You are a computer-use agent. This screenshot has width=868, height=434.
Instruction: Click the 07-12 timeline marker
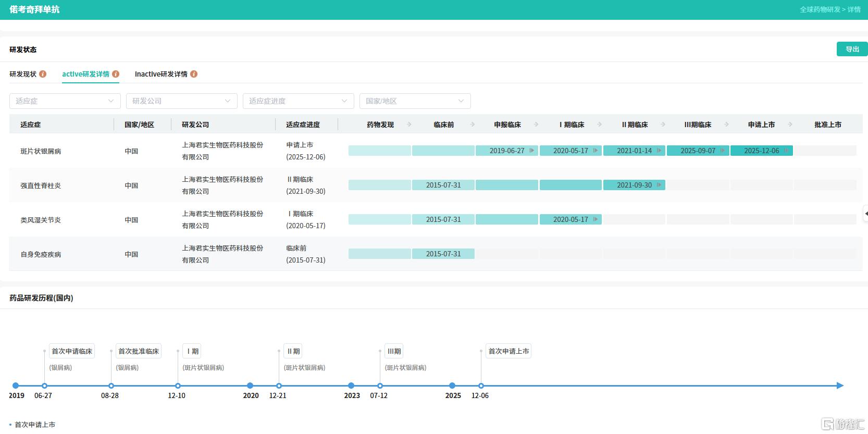380,386
